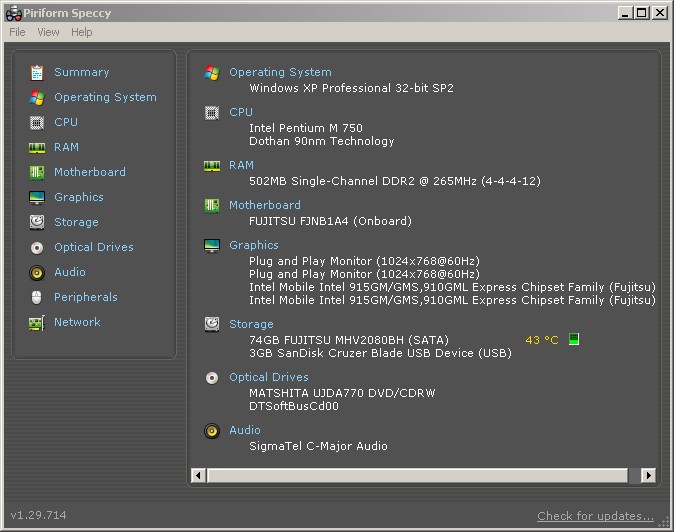Image resolution: width=674 pixels, height=532 pixels.
Task: Click the Optical Drives disc icon in sidebar
Action: point(37,248)
